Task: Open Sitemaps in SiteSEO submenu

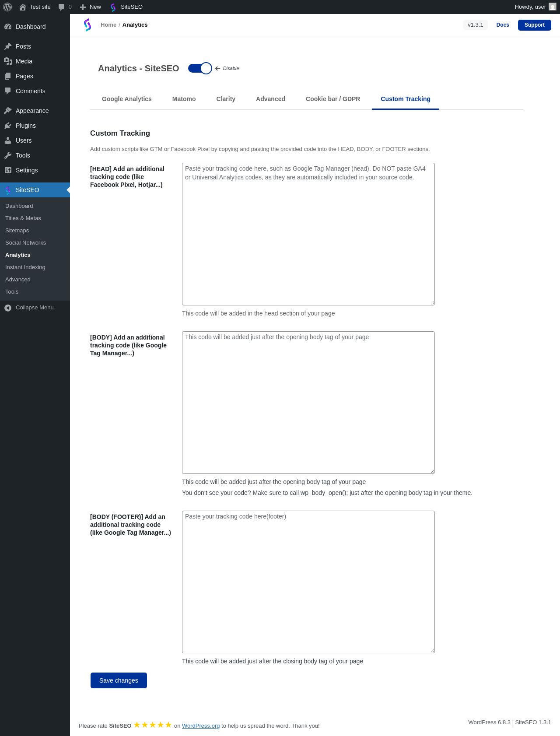Action: tap(17, 231)
